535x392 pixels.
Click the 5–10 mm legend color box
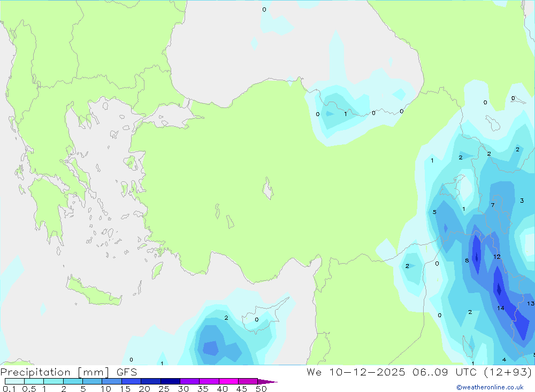[x=92, y=381]
